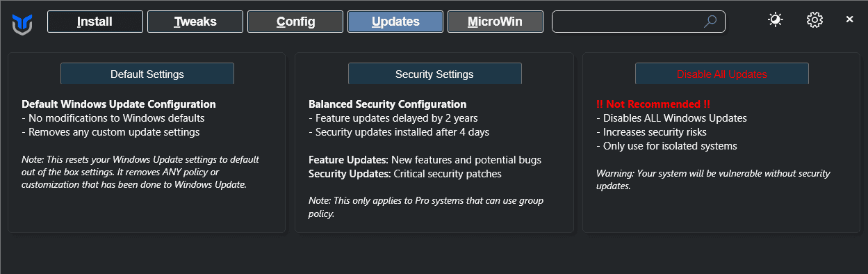Screen dimensions: 868x274
Task: Open the settings gear menu
Action: tap(814, 20)
